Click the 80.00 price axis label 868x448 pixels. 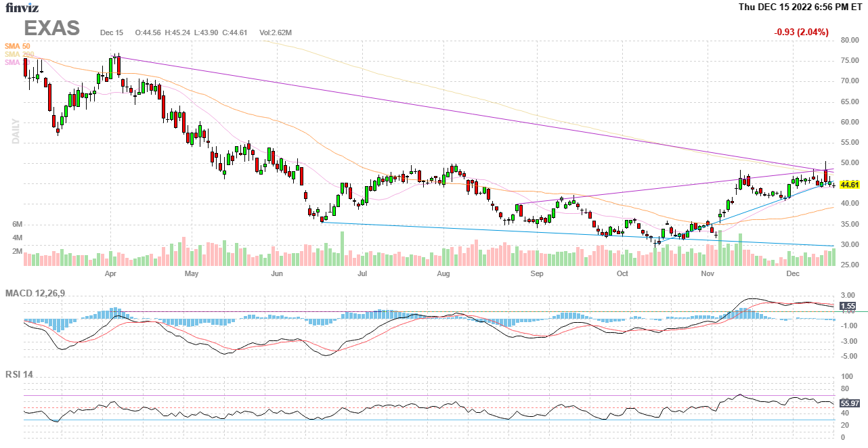pyautogui.click(x=850, y=41)
